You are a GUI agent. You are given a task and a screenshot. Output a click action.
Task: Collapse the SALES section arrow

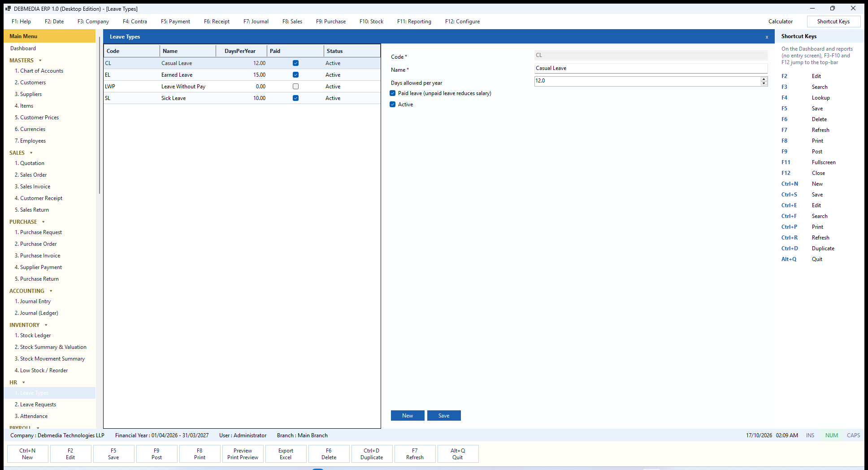(x=31, y=153)
